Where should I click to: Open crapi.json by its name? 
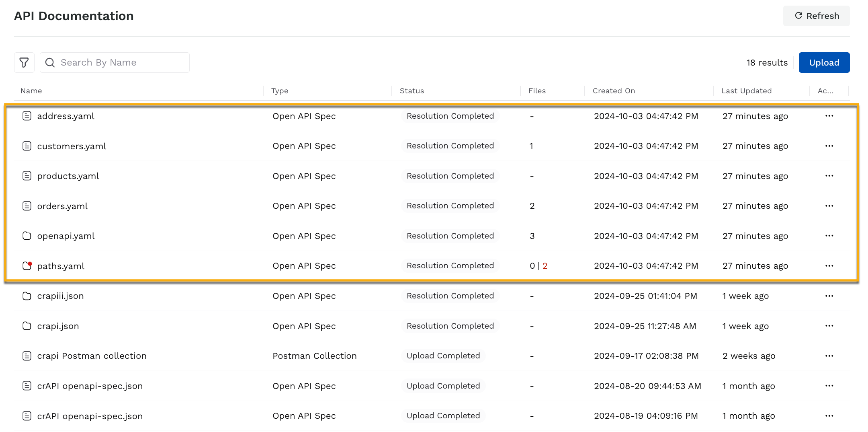coord(58,326)
